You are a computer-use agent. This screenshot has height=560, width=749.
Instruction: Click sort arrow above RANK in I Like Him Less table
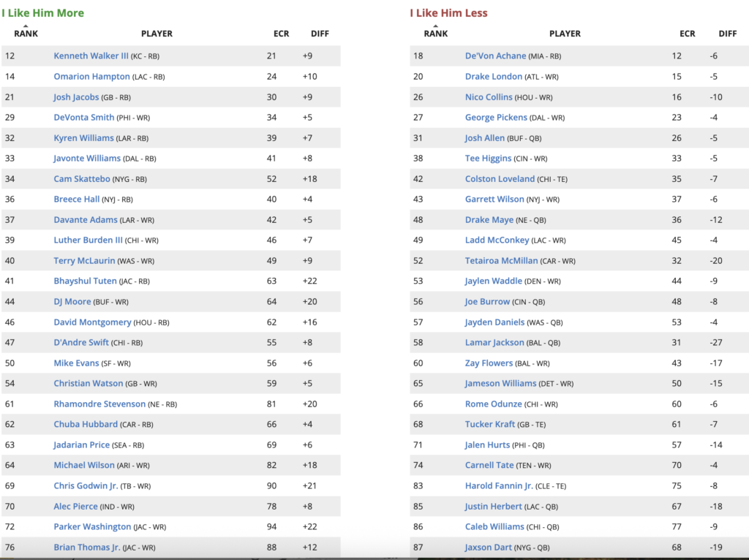(435, 26)
